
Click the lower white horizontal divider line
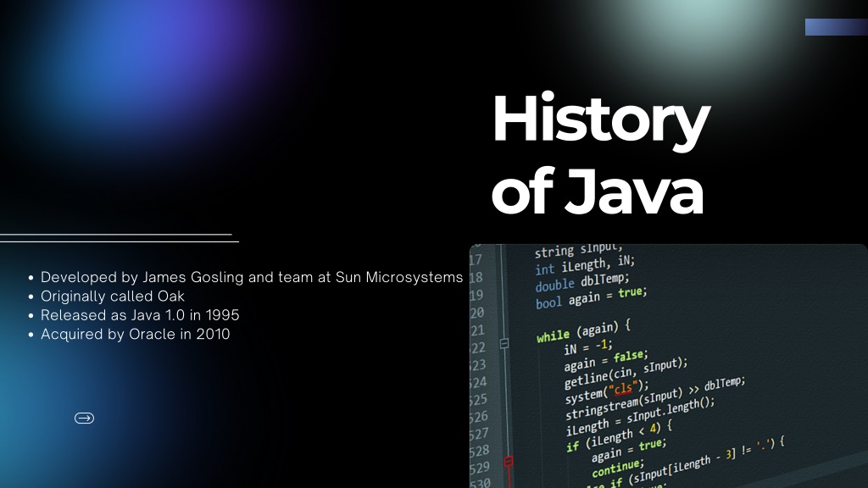pyautogui.click(x=120, y=241)
